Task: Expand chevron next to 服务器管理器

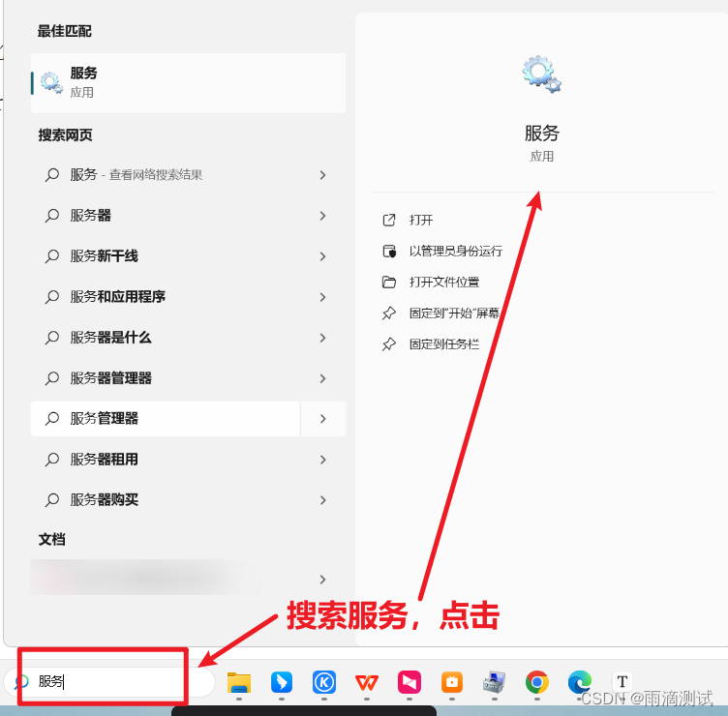Action: pyautogui.click(x=322, y=378)
